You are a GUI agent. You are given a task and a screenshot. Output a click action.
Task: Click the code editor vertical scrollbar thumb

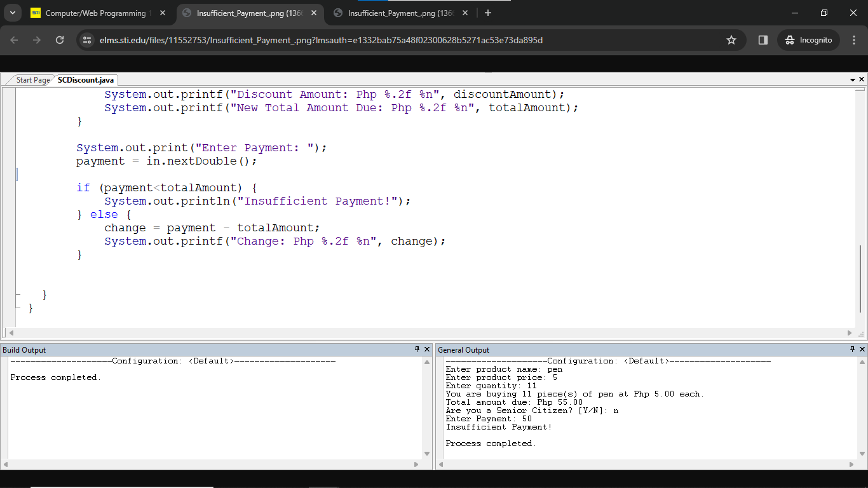point(860,280)
